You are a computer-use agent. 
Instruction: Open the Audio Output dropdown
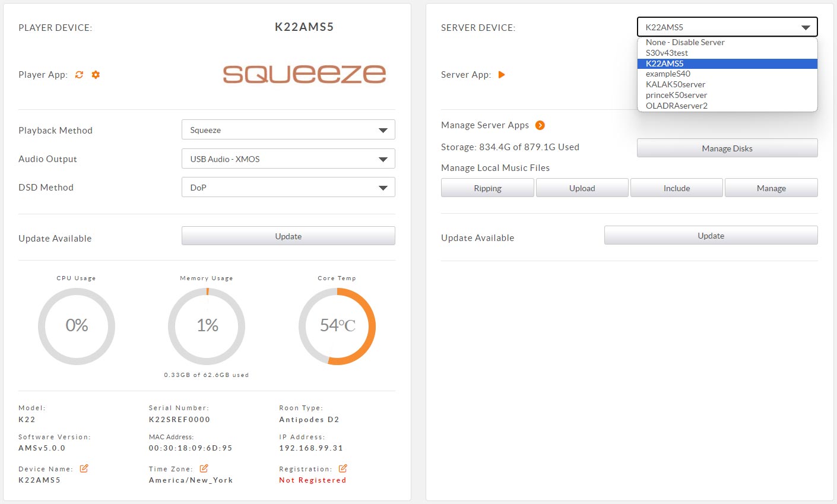pos(288,159)
